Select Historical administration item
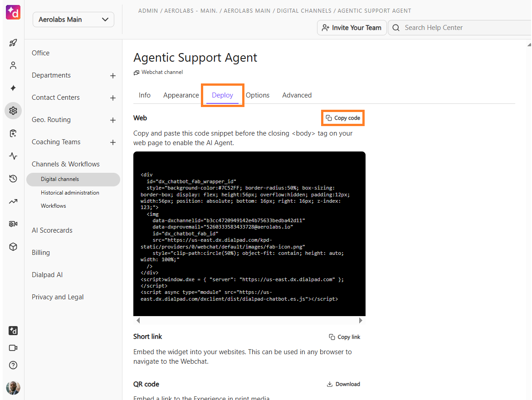The height and width of the screenshot is (400, 532). coord(70,193)
